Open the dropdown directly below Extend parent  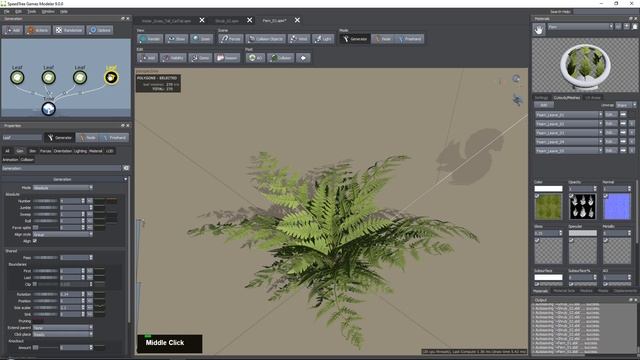point(63,334)
